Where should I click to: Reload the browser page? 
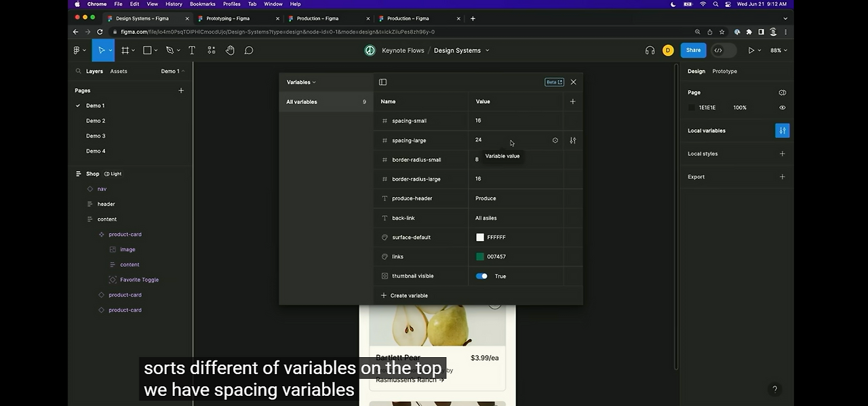pyautogui.click(x=100, y=32)
